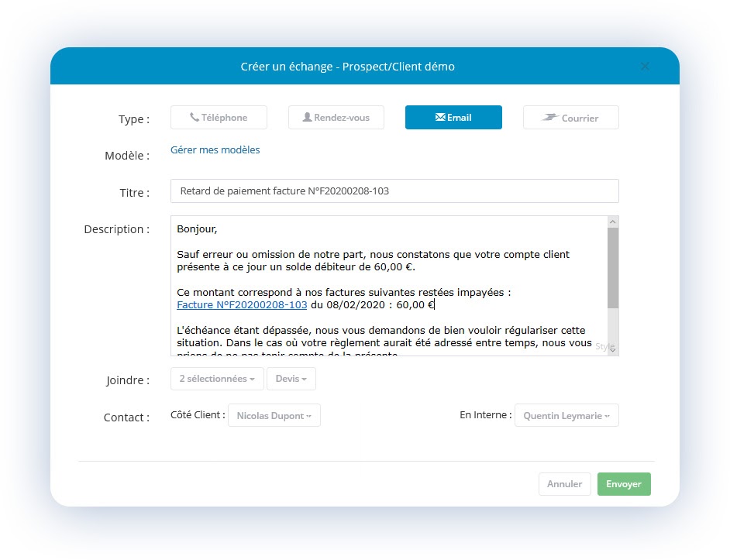
Task: Click into the Titre input field
Action: point(394,191)
